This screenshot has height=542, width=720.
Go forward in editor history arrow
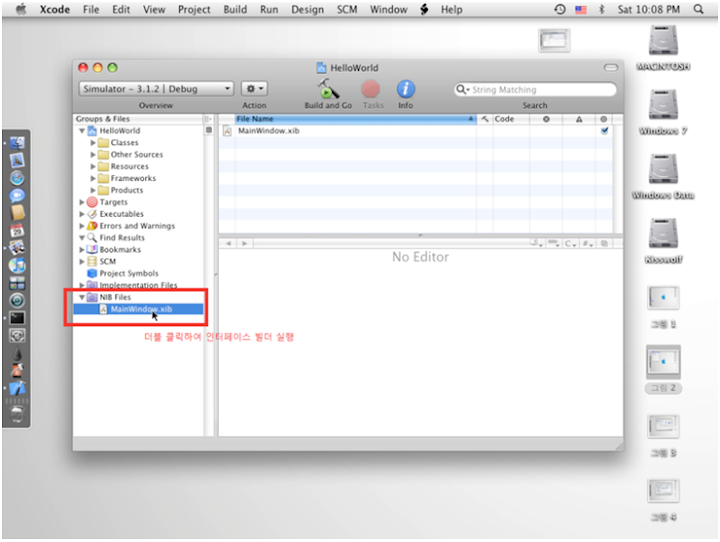244,243
